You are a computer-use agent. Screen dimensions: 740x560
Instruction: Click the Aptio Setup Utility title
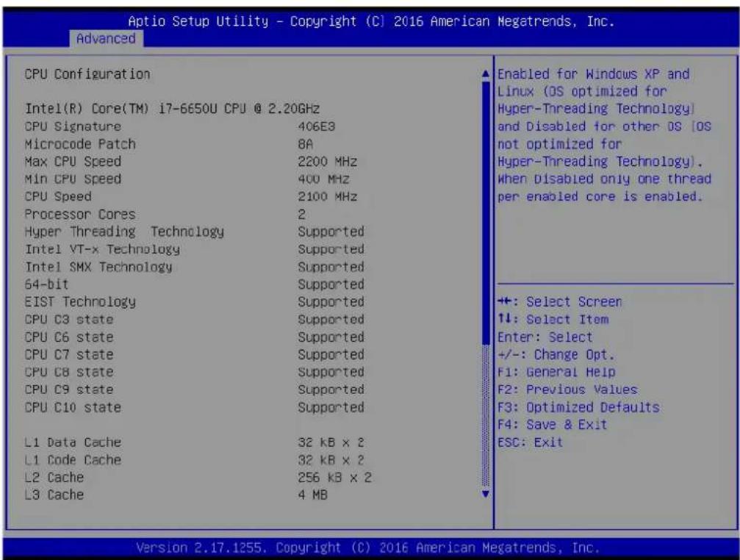[x=371, y=21]
